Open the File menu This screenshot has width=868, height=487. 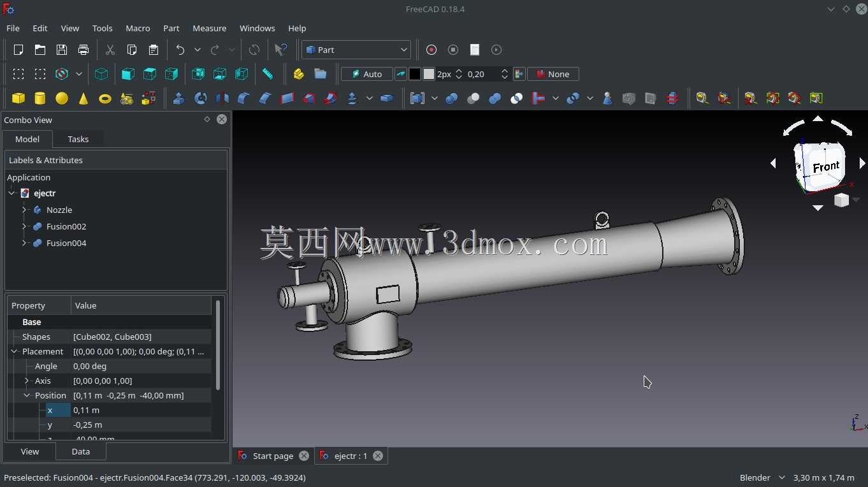coord(13,28)
